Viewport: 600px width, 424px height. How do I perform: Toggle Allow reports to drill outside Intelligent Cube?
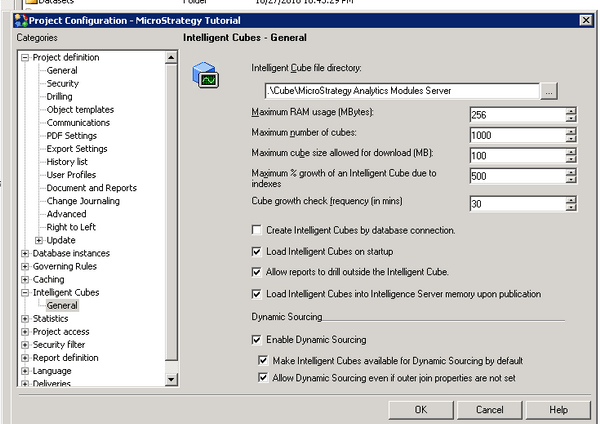(257, 272)
